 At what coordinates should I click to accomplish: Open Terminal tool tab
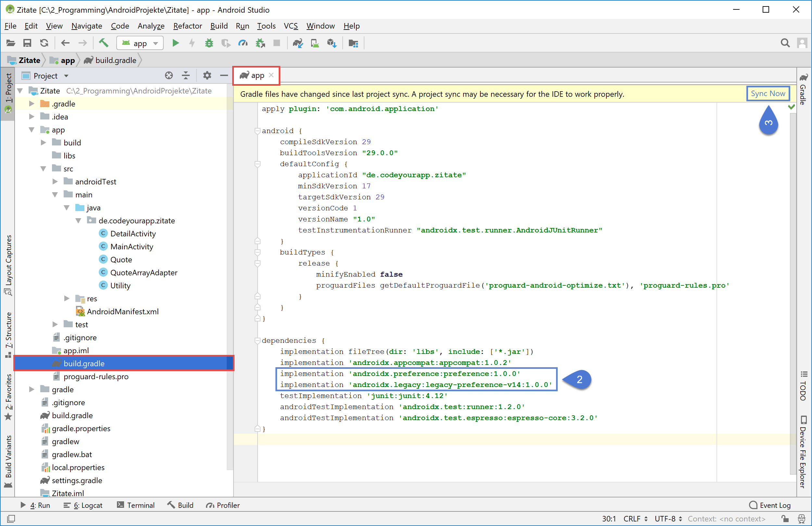coord(135,505)
